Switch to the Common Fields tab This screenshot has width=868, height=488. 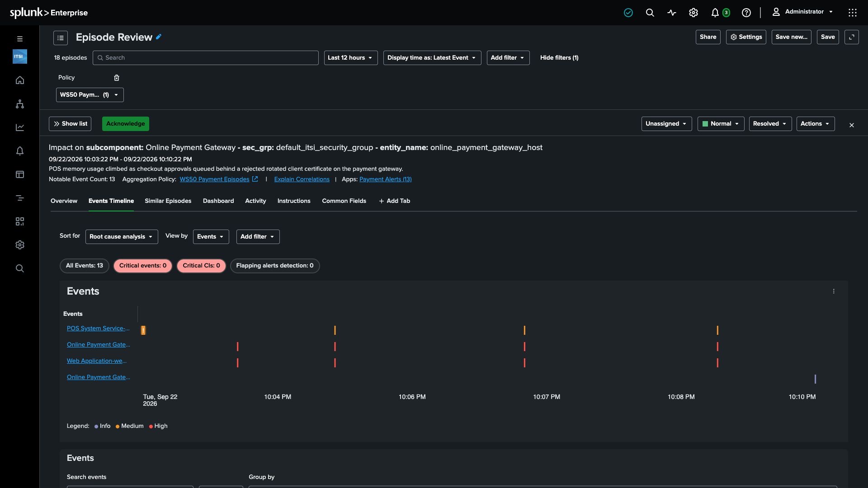(x=344, y=201)
